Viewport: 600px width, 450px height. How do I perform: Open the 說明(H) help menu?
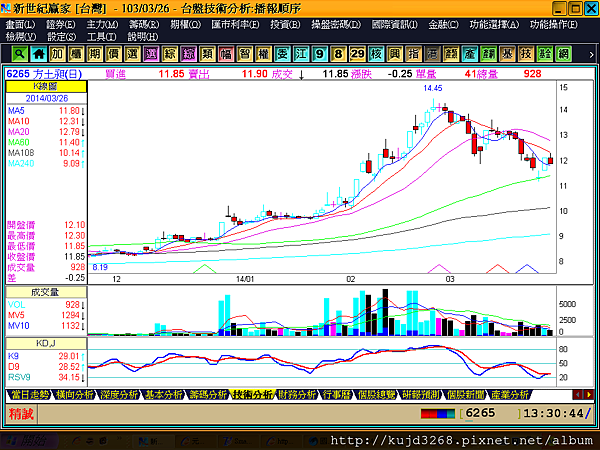point(143,37)
